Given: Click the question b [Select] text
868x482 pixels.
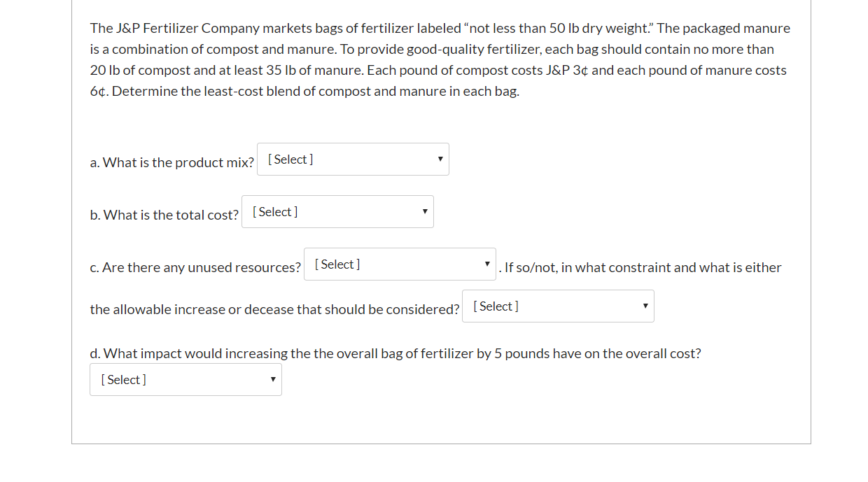Looking at the screenshot, I should tap(274, 211).
